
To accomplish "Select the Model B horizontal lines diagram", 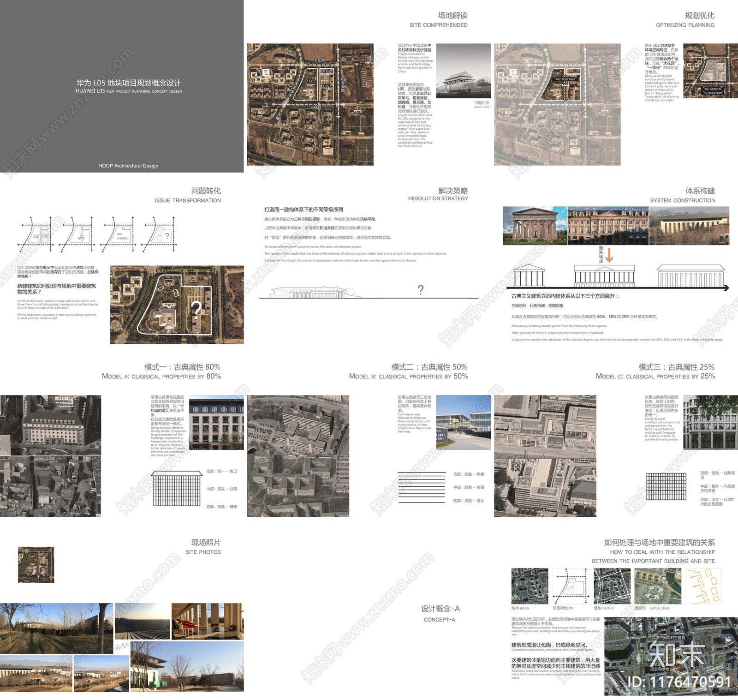I will 422,487.
